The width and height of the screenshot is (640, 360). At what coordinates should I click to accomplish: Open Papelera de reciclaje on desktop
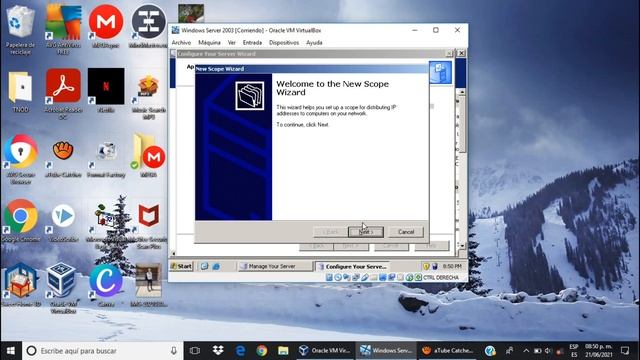click(20, 29)
